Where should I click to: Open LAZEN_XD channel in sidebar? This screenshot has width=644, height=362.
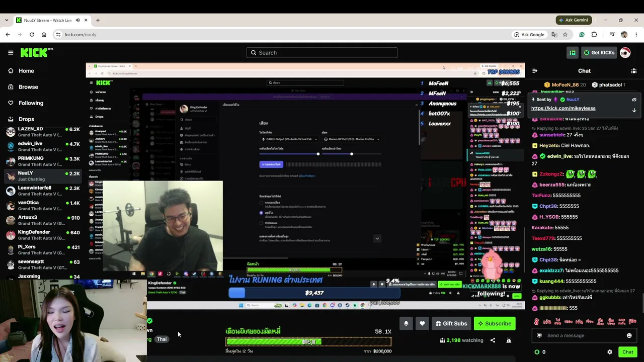click(x=42, y=132)
